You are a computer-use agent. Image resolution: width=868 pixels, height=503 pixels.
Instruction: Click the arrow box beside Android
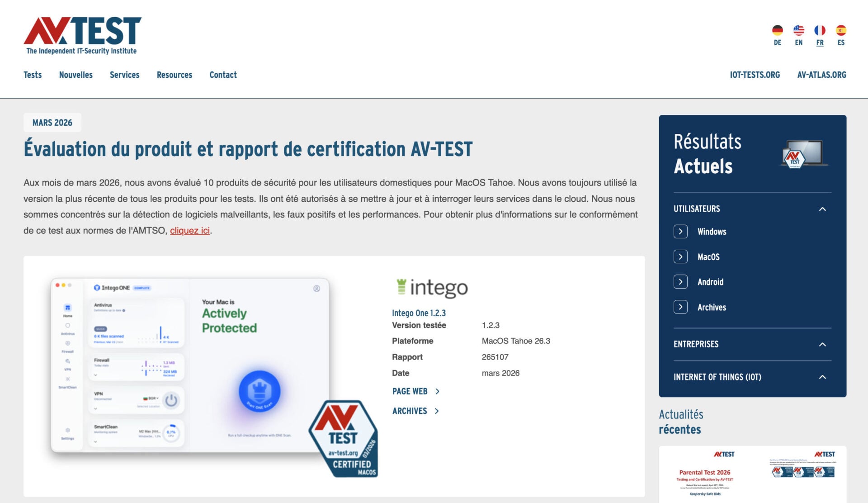click(x=680, y=282)
